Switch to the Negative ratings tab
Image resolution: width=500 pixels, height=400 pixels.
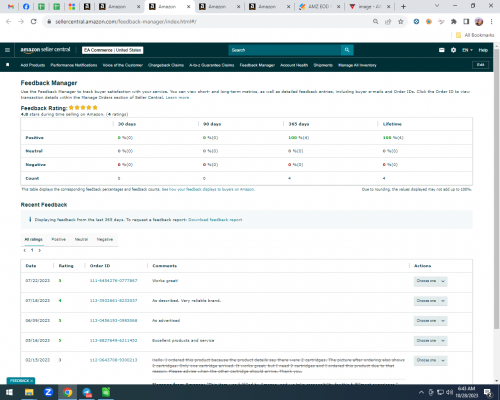click(x=105, y=239)
